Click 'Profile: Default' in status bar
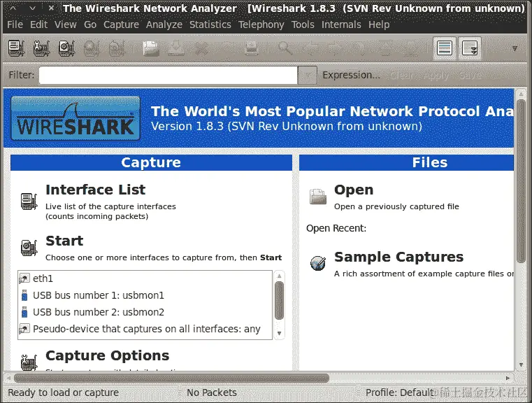Image resolution: width=532 pixels, height=403 pixels. (x=400, y=393)
